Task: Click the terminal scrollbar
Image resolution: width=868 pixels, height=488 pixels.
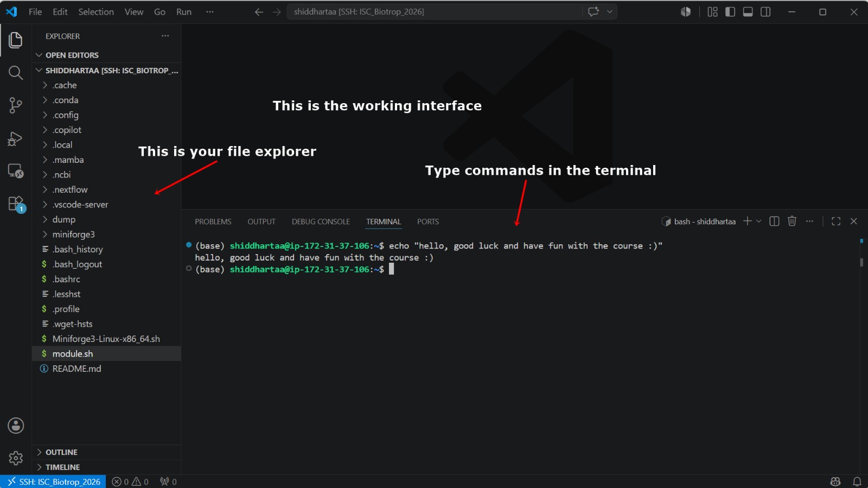Action: coord(861,262)
